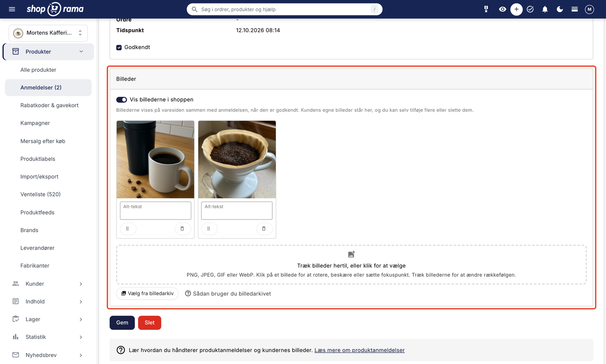Click the Statistik bar chart icon
The image size is (606, 364).
point(16,337)
